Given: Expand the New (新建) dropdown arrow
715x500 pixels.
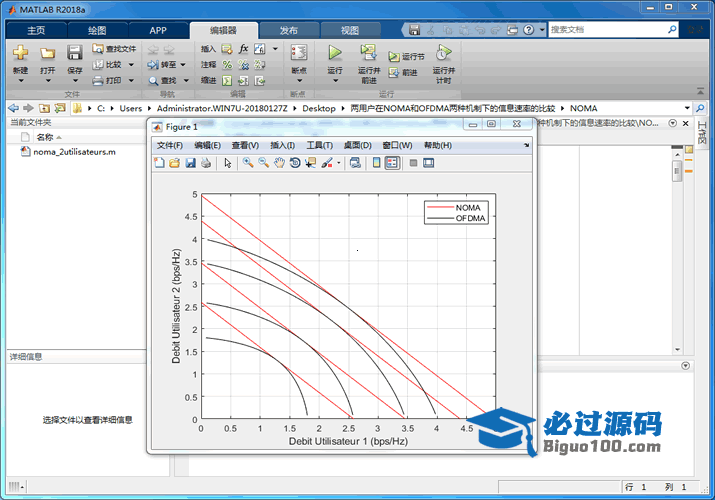Looking at the screenshot, I should (x=21, y=81).
